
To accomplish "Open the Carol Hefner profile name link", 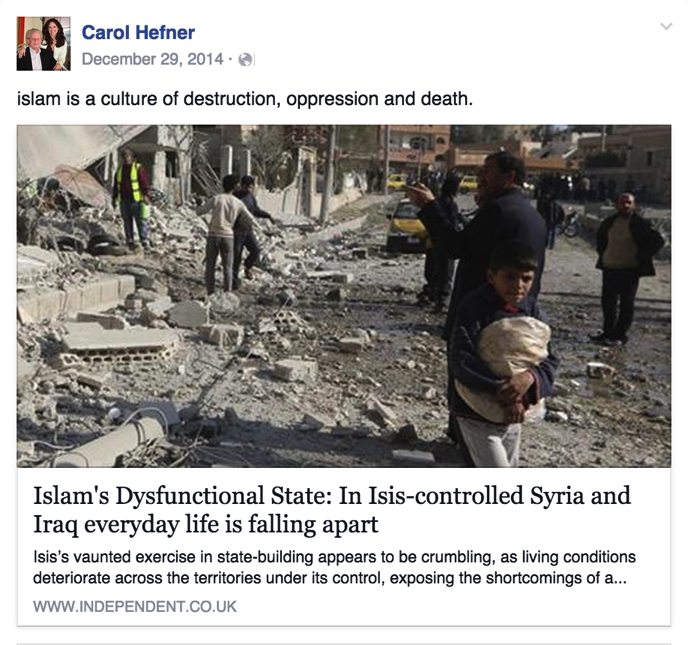I will (x=138, y=32).
